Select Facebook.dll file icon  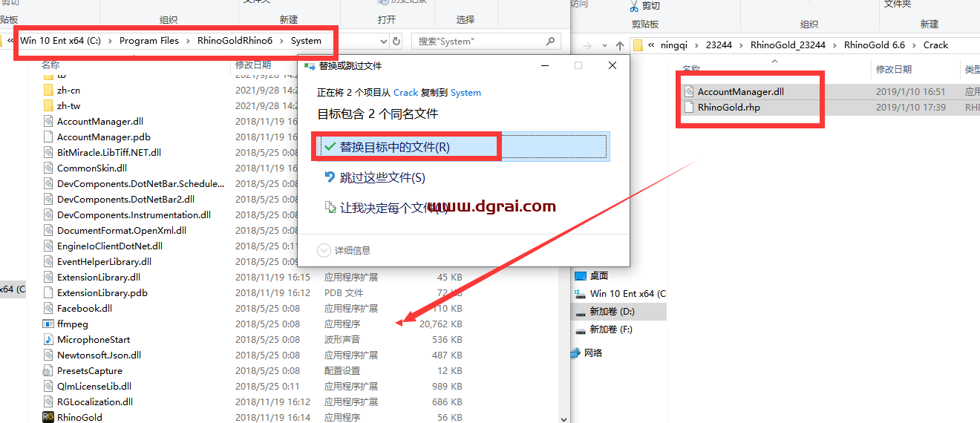(48, 309)
